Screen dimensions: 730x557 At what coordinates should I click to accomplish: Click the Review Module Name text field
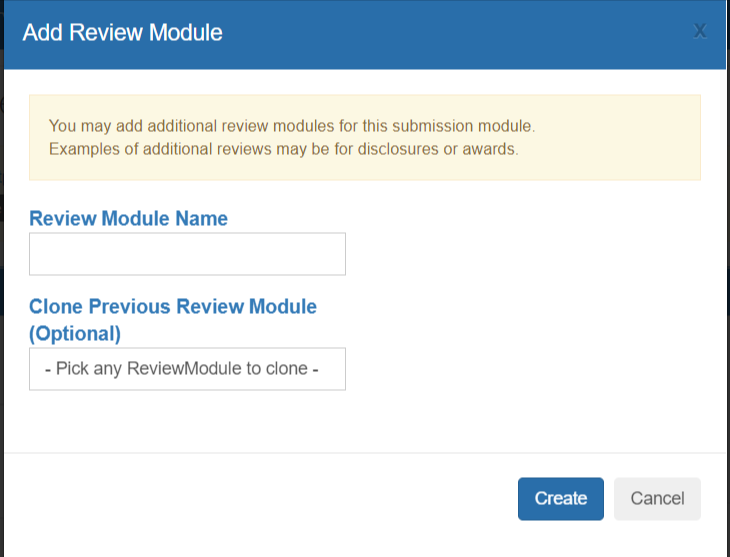[187, 254]
